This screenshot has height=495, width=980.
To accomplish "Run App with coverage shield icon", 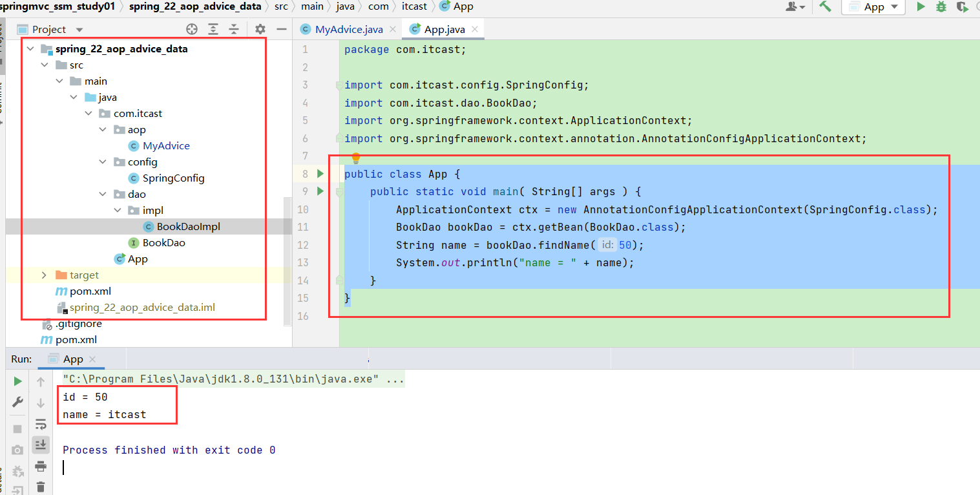I will tap(963, 6).
